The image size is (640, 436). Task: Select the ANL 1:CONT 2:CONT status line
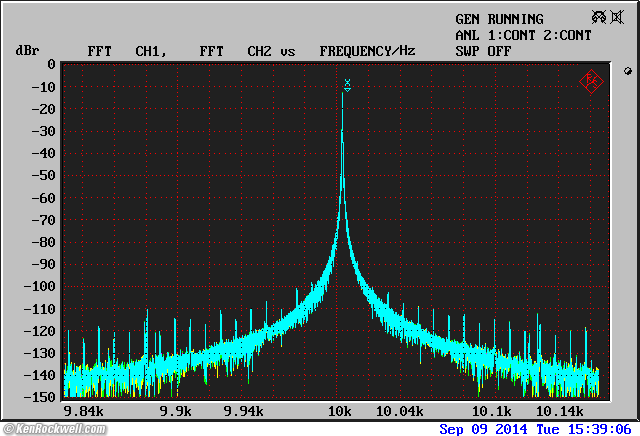pos(523,35)
